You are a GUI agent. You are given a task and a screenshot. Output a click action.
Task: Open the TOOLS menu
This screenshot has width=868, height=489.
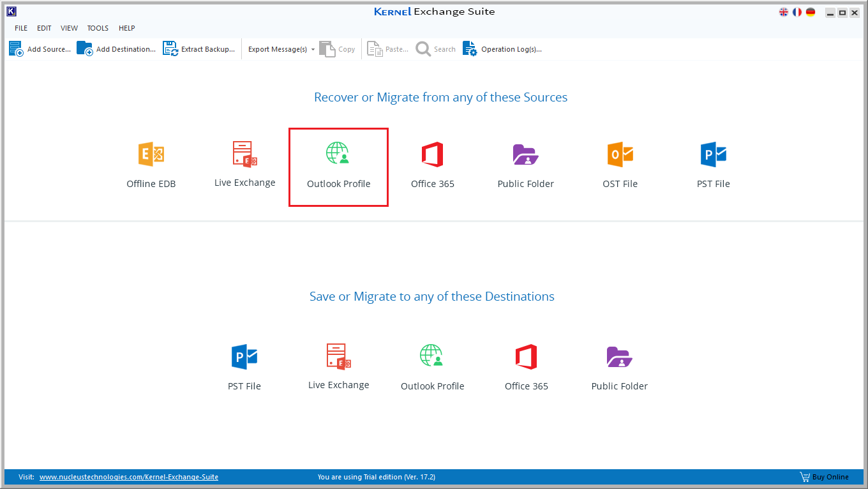(x=98, y=28)
